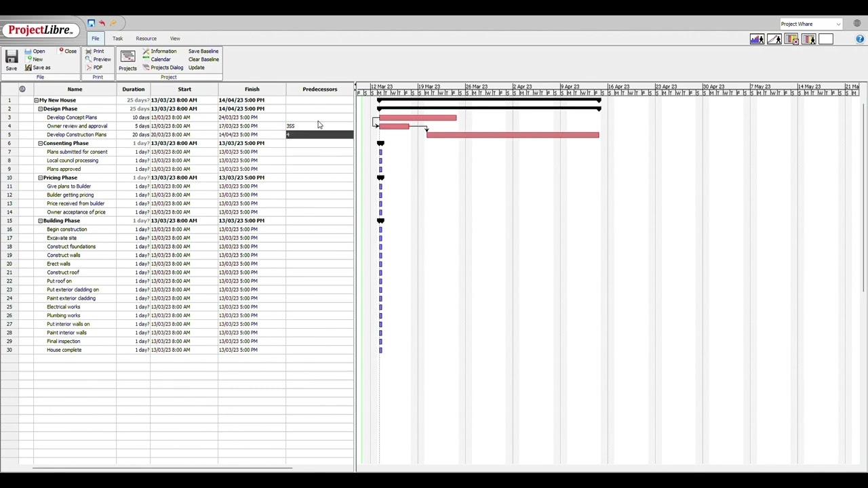
Task: Select the task 'Electrical works'
Action: tap(64, 307)
